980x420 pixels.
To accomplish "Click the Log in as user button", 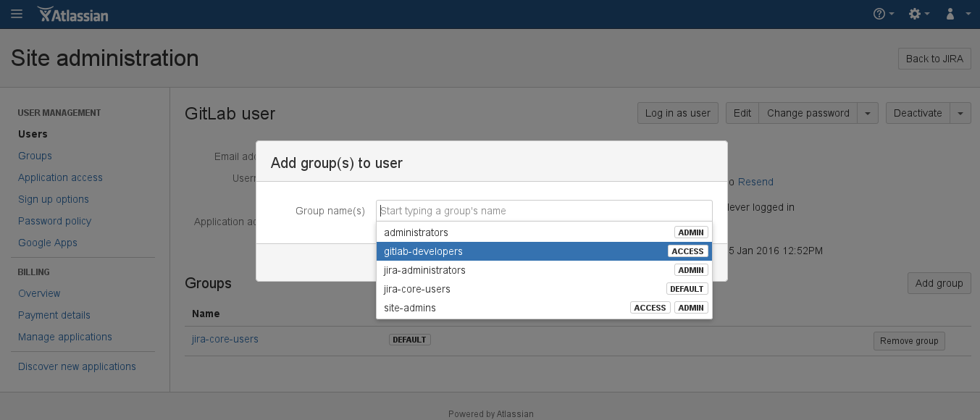I will (677, 113).
